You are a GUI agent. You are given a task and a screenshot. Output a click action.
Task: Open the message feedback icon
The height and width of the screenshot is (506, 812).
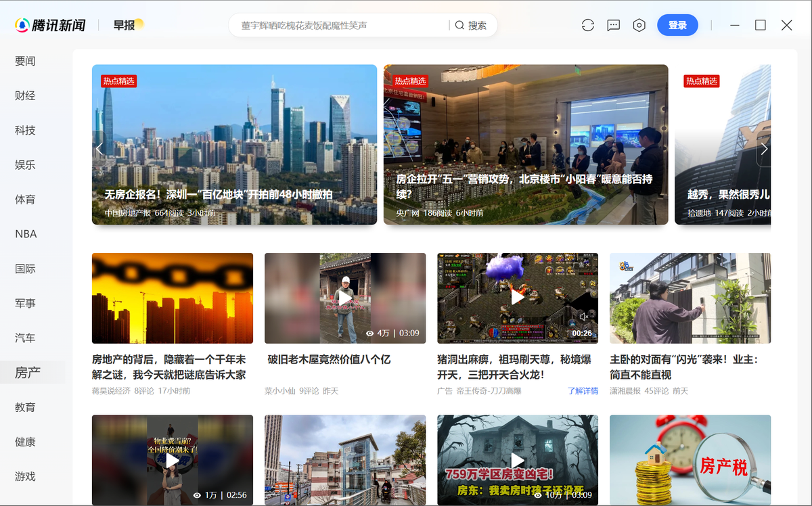click(x=614, y=25)
